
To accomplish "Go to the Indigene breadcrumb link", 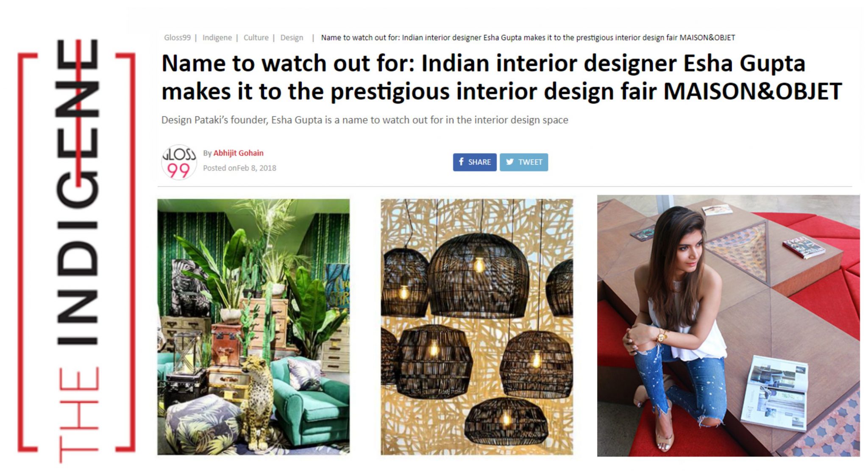I will tap(217, 38).
